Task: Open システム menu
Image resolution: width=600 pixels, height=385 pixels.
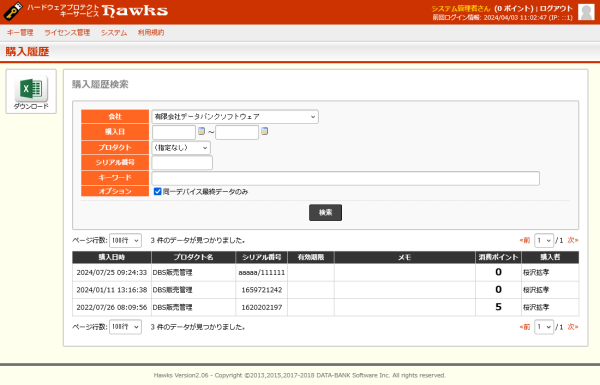Action: (114, 33)
